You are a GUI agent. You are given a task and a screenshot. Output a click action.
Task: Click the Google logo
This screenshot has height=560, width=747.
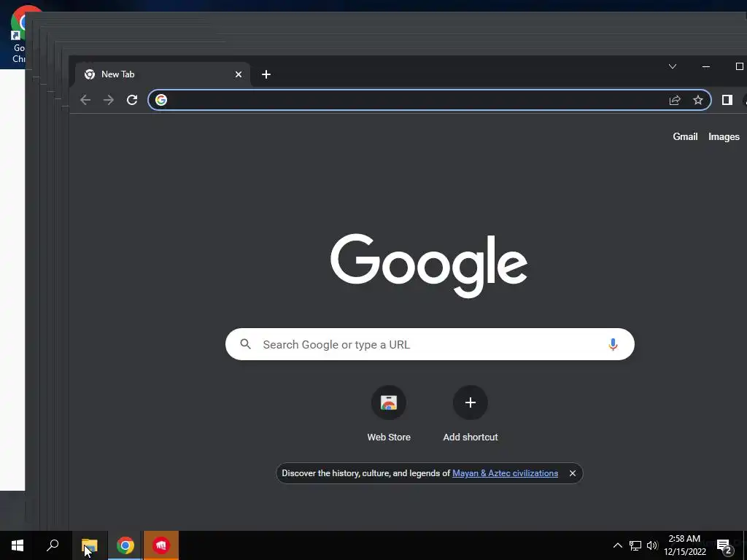pos(429,265)
